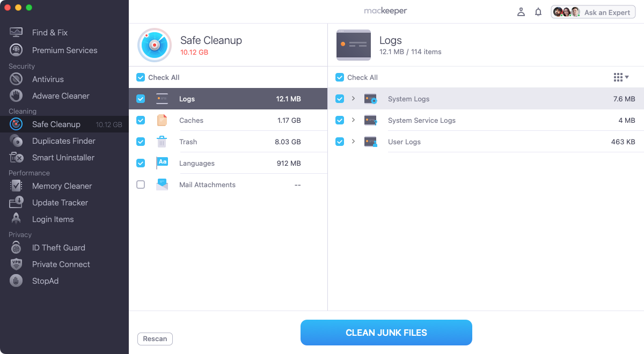The image size is (644, 354).
Task: Click the Logs category icon in list
Action: (x=162, y=99)
